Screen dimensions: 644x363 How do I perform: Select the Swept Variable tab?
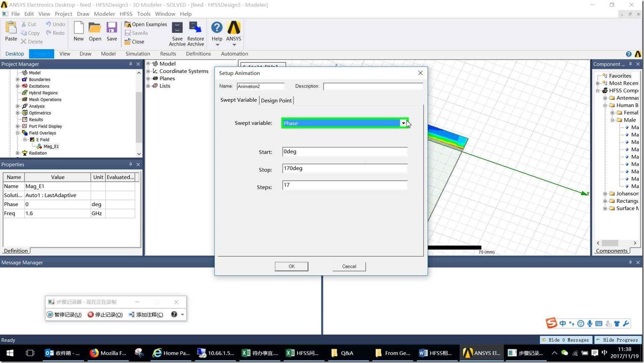[x=238, y=100]
